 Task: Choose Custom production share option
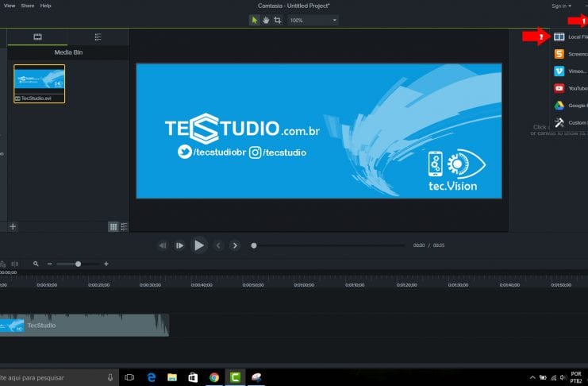pos(570,122)
